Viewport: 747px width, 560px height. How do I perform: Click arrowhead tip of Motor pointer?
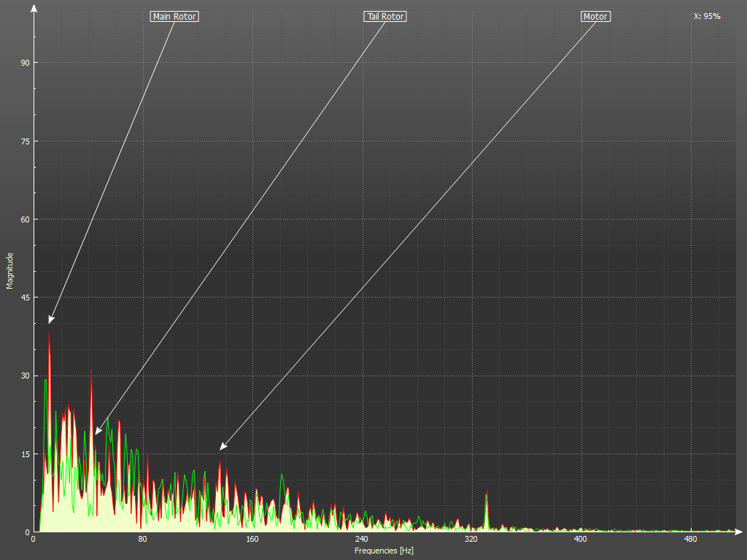point(220,450)
